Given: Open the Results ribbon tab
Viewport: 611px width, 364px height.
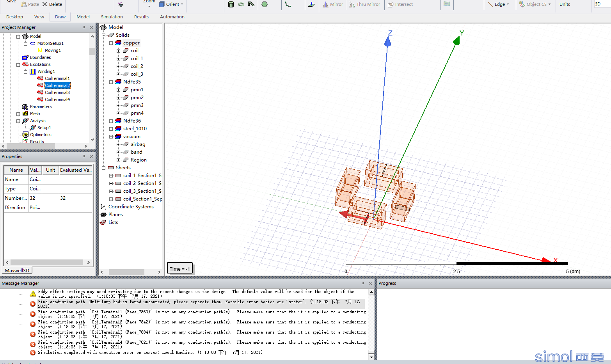Looking at the screenshot, I should click(x=141, y=17).
